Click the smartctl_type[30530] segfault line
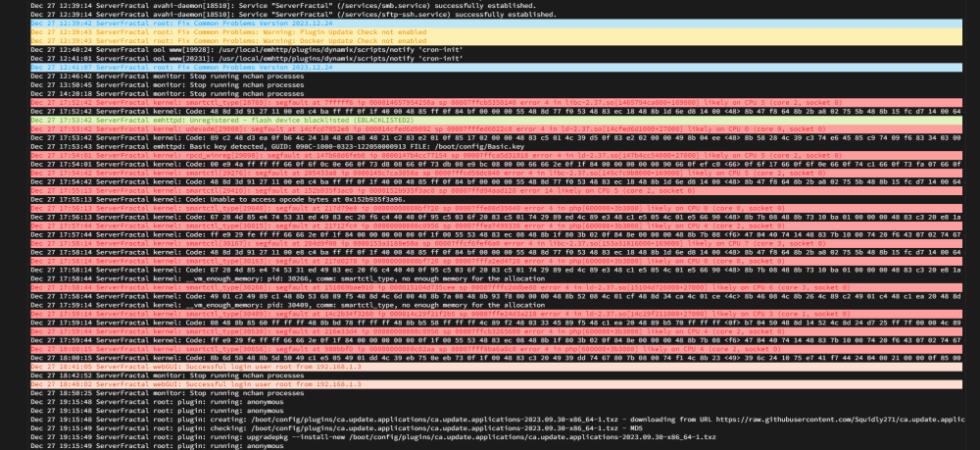Viewport: 980px width, 450px height. (496, 332)
